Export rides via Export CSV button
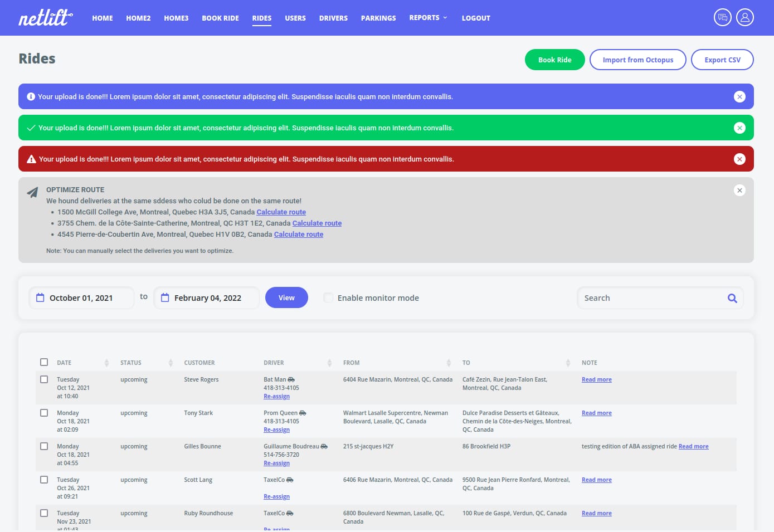Viewport: 774px width, 532px height. click(722, 60)
